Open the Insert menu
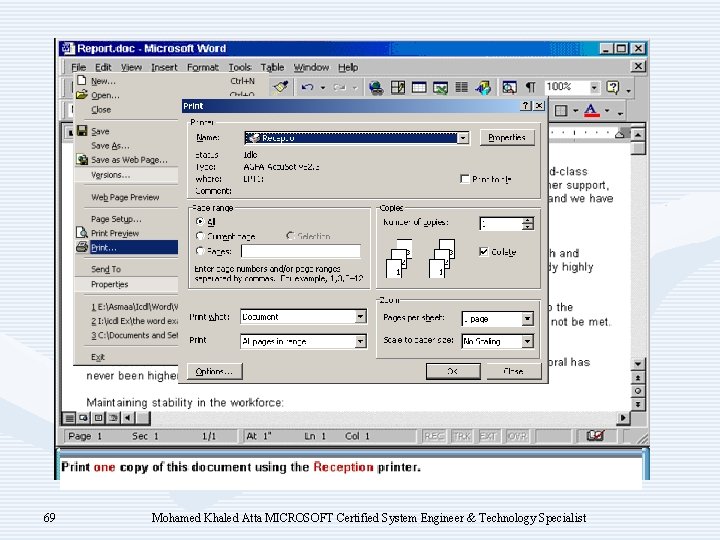 pos(164,67)
